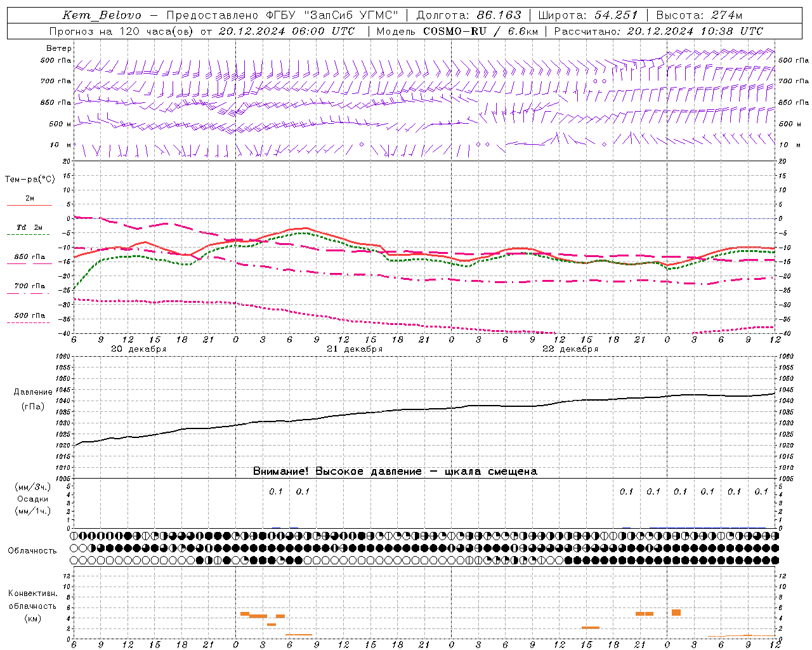
Task: Click the '(мм/3ч.)' precipitation unit label
Action: point(33,487)
